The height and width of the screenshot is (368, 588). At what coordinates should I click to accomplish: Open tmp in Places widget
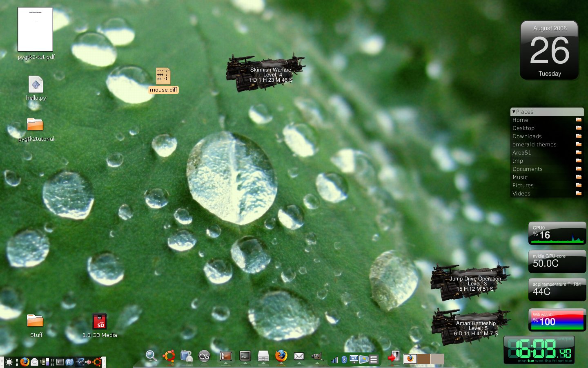tap(547, 161)
